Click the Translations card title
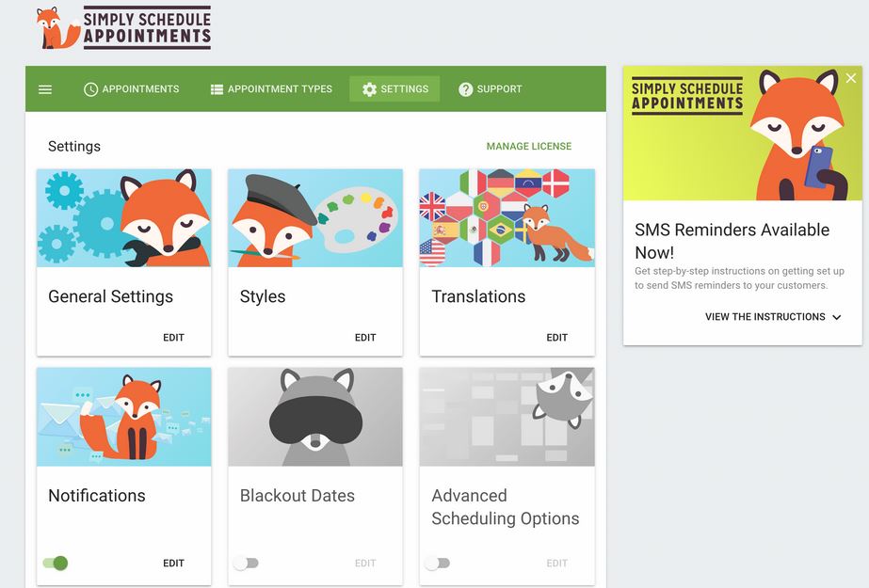The width and height of the screenshot is (869, 588). click(478, 296)
